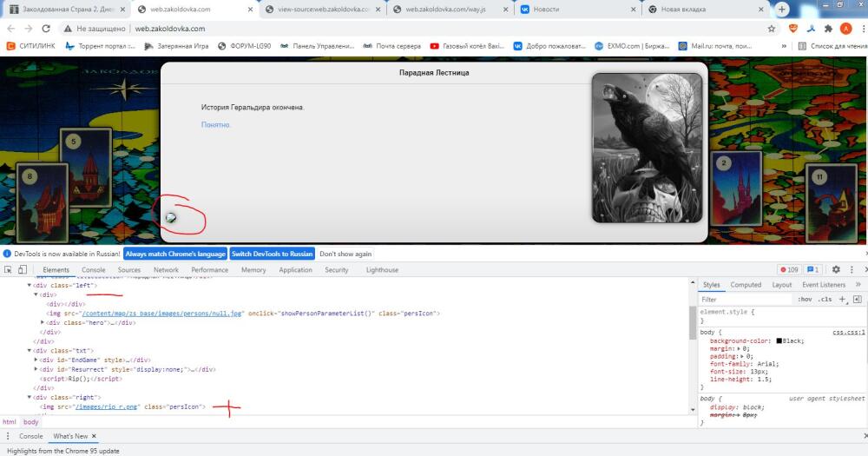Open the Lighthouse tab

tap(382, 270)
